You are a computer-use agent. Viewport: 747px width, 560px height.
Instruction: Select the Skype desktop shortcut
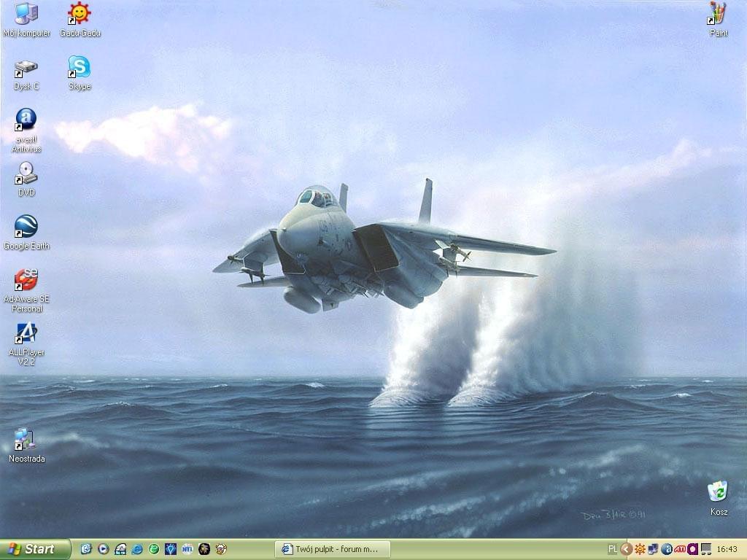coord(80,74)
